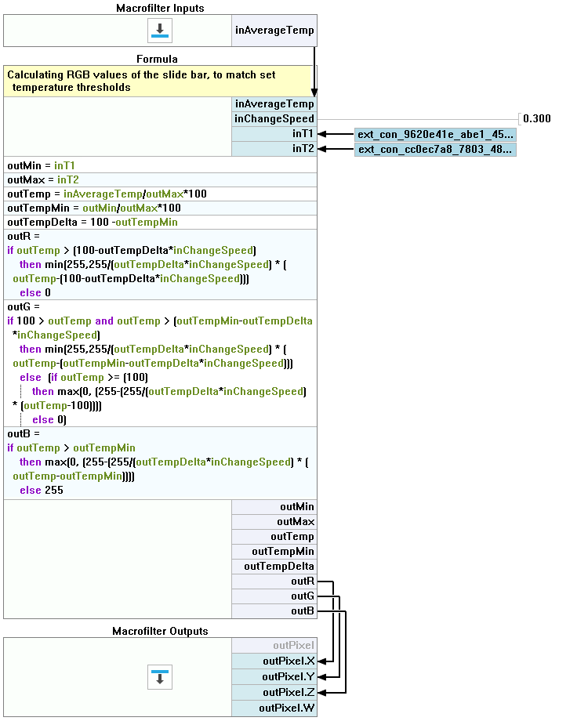Click the Macrofilter Outputs arrow icon
The height and width of the screenshot is (721, 588).
click(x=160, y=676)
